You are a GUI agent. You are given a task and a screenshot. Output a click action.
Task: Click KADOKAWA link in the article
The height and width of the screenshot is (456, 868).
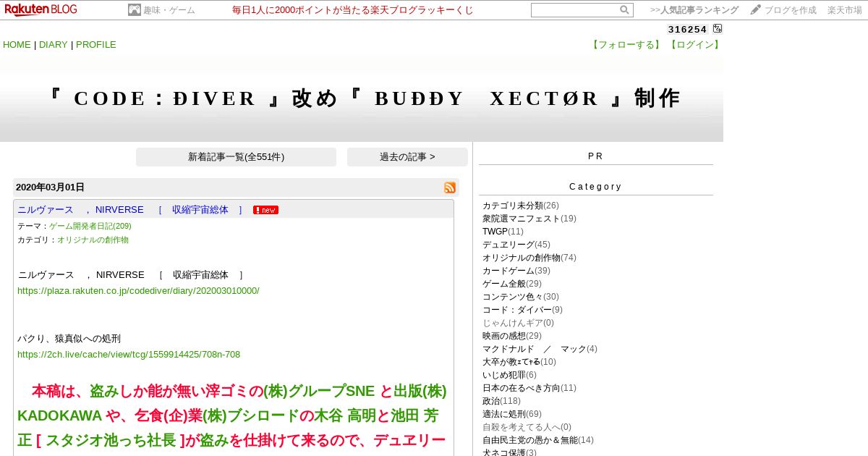59,416
